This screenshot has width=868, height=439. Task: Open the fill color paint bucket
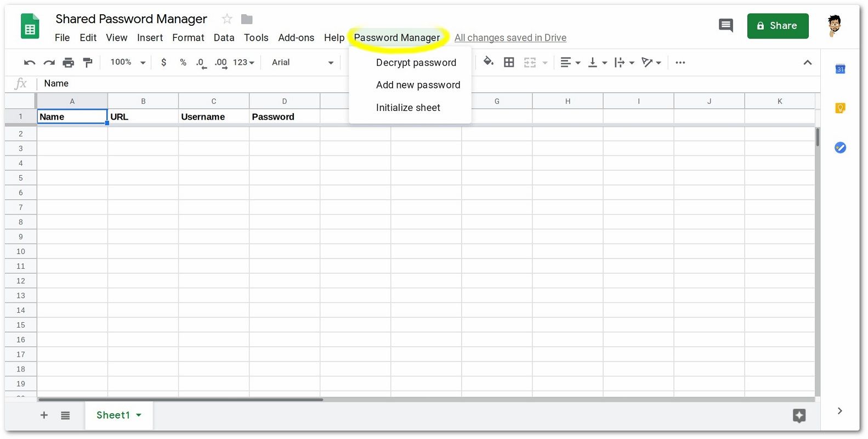pyautogui.click(x=488, y=62)
